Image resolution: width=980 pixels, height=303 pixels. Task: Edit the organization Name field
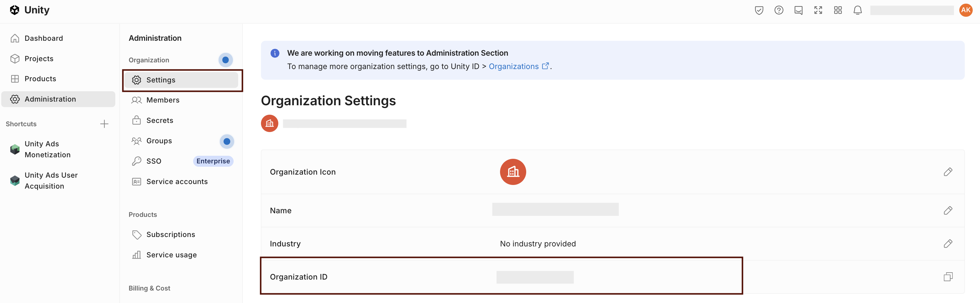click(x=948, y=211)
